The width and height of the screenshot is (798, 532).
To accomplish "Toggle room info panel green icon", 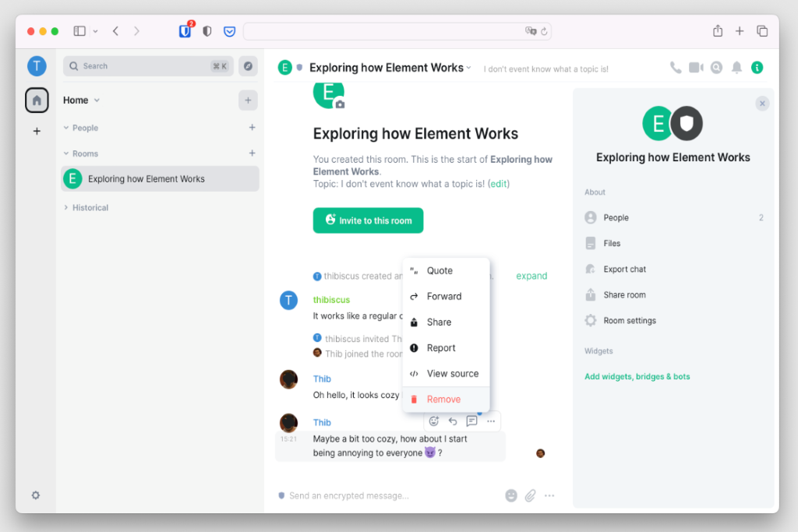I will tap(757, 68).
